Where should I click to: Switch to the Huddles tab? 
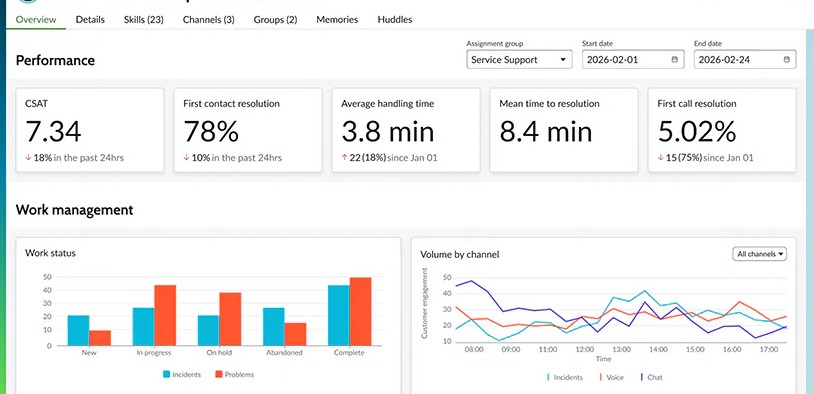click(x=395, y=20)
